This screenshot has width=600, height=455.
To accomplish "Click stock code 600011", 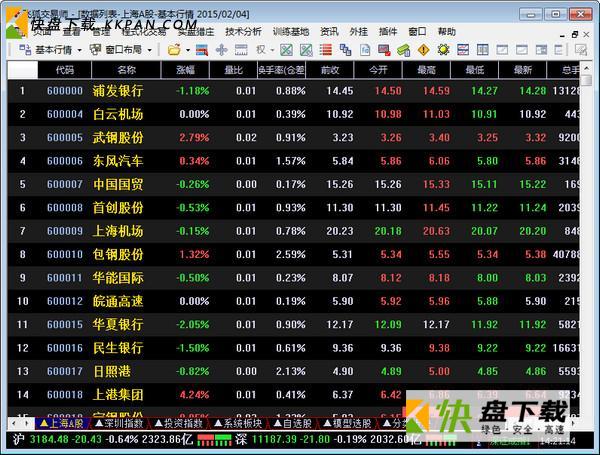I will pyautogui.click(x=65, y=278).
